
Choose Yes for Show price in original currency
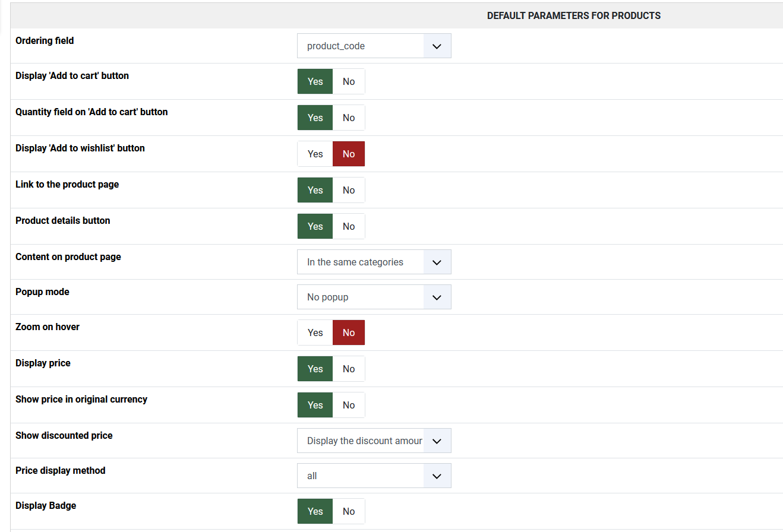(x=315, y=405)
